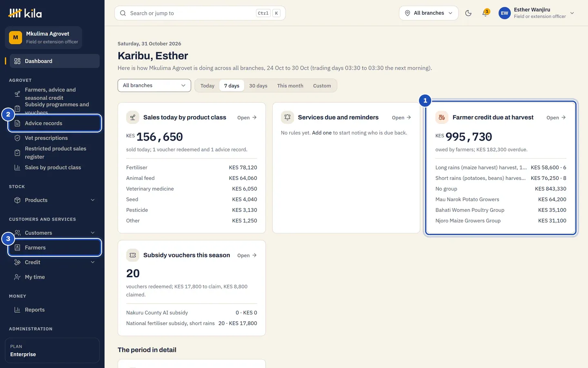Open the Dashboard sidebar item

tap(55, 61)
